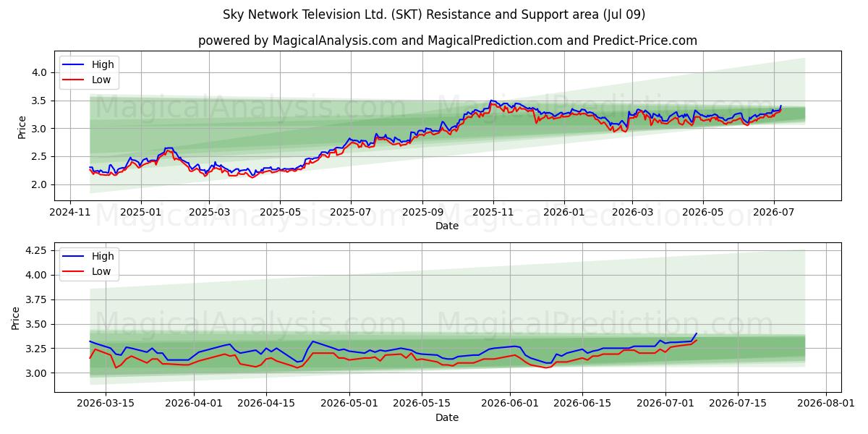868x434 pixels.
Task: Click the '3.25' price tick in bottom chart
Action: coord(38,349)
